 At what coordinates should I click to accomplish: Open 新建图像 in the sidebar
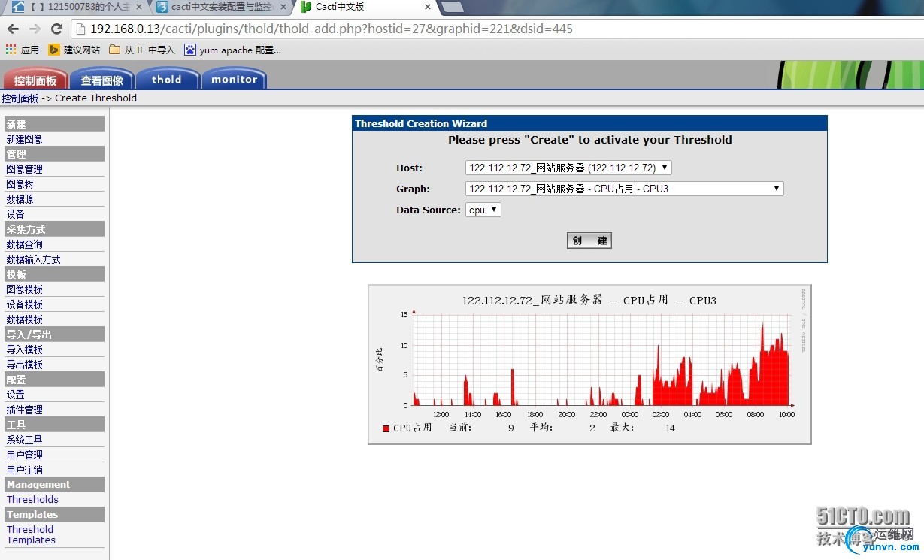(25, 139)
